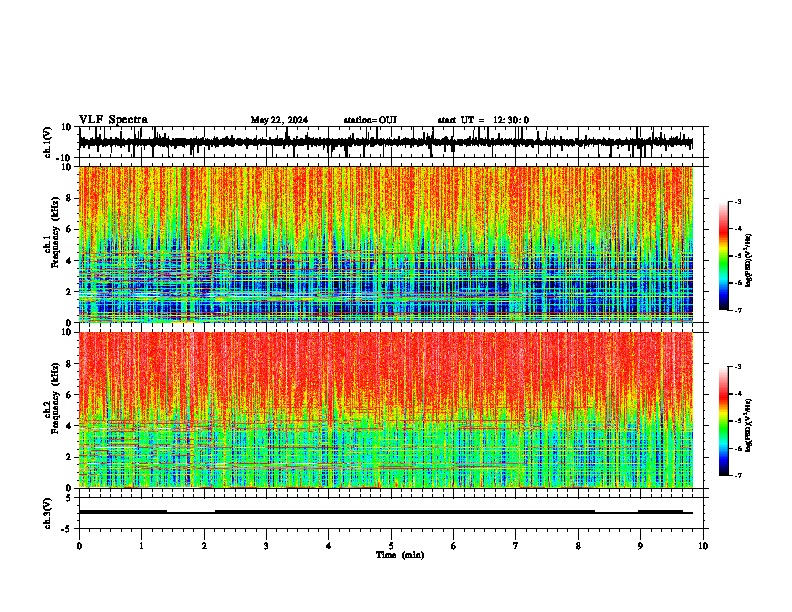Click the ch.1 color scale log(PSD) label
The image size is (792, 612).
(x=749, y=261)
